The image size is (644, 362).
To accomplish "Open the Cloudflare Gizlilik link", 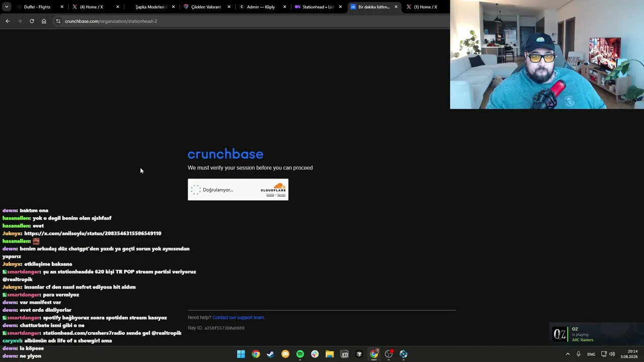I will pos(270,195).
